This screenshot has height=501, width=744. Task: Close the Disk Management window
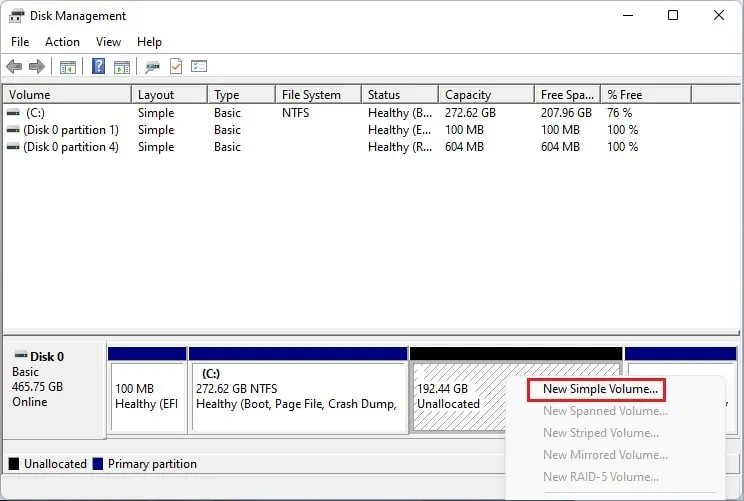pyautogui.click(x=719, y=16)
